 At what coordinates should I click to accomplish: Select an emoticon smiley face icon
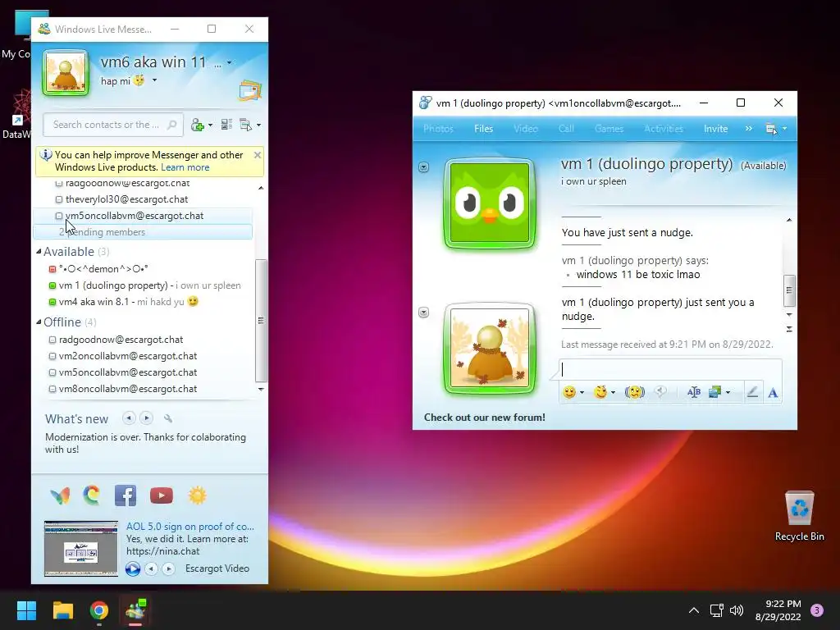(569, 392)
